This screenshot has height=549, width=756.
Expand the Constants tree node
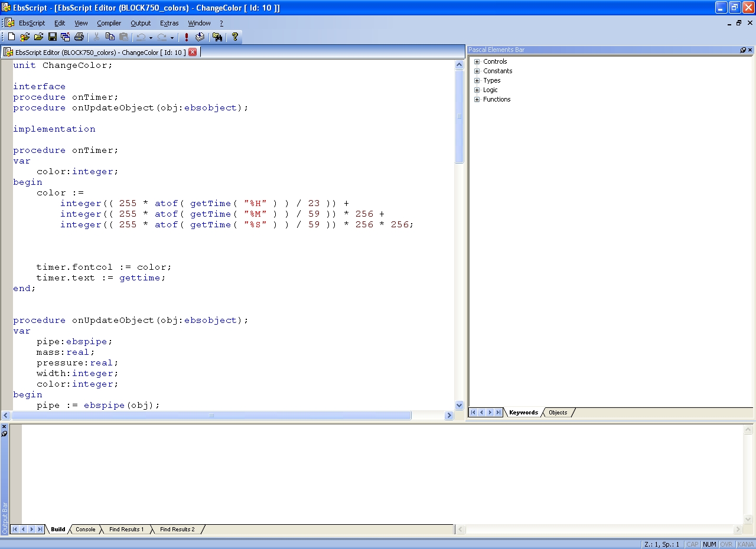[477, 71]
